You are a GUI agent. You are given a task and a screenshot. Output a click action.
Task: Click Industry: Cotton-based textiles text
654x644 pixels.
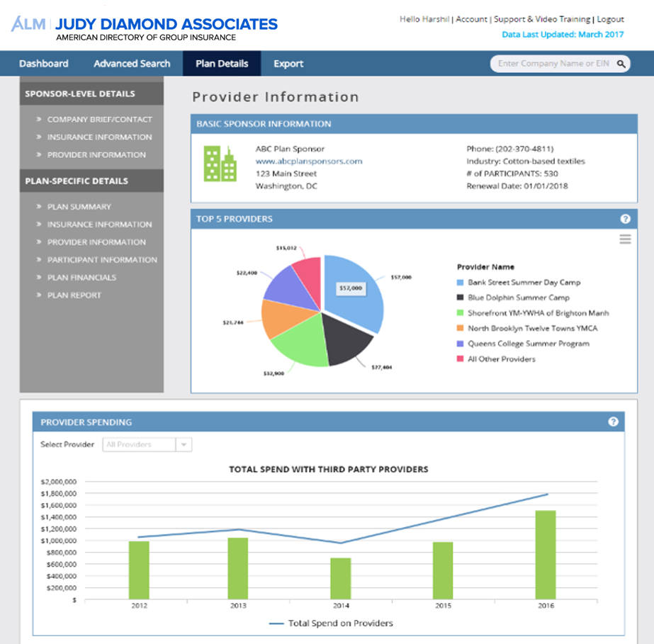point(526,162)
